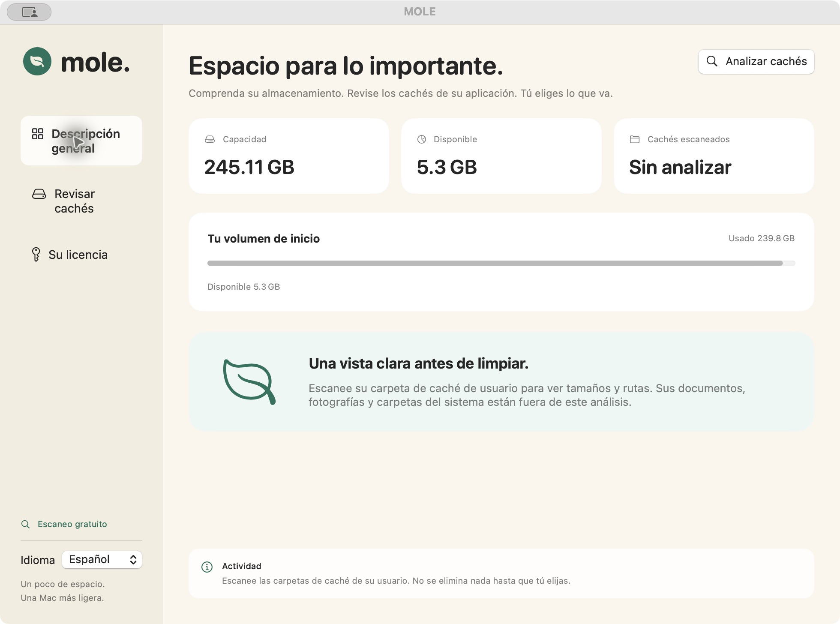The height and width of the screenshot is (624, 840).
Task: Click the drive icon beside Revisar cachés
Action: (39, 194)
